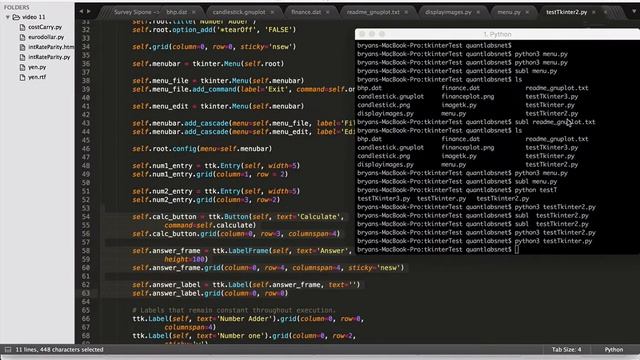Close the testTkinter2.py tab
This screenshot has height=360, width=640.
594,12
